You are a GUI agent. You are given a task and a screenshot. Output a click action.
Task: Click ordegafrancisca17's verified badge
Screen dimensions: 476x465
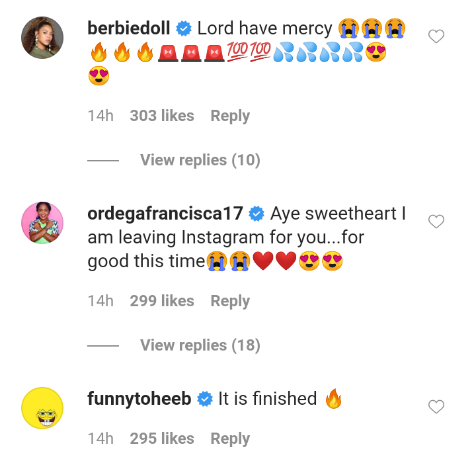pos(257,214)
